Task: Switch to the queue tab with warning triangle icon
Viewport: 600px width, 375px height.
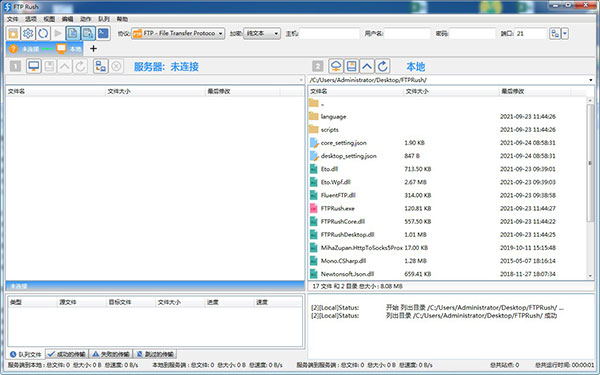Action: coord(111,354)
